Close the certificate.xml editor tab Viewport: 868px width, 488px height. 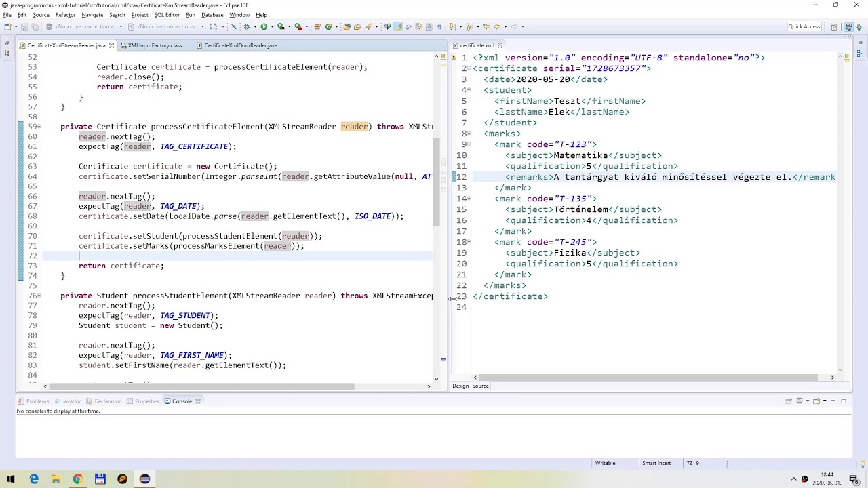coord(500,45)
